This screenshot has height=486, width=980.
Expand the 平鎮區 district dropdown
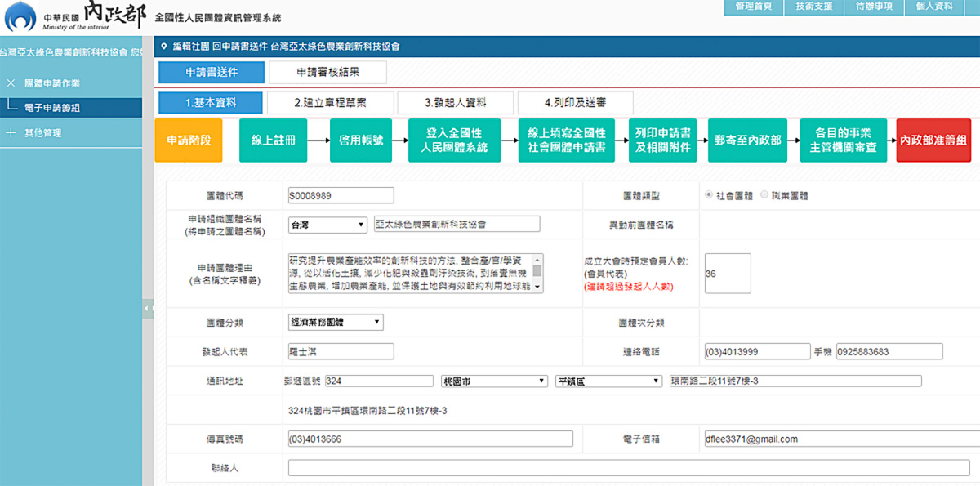608,381
